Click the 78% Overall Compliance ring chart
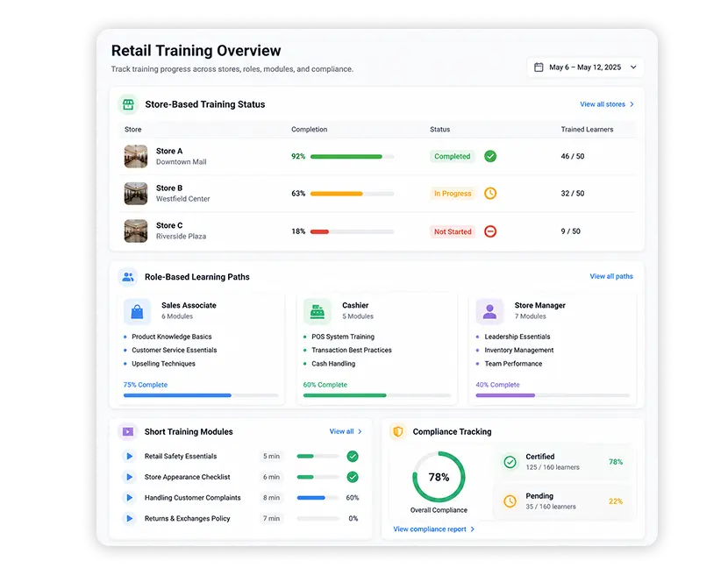 (x=439, y=477)
